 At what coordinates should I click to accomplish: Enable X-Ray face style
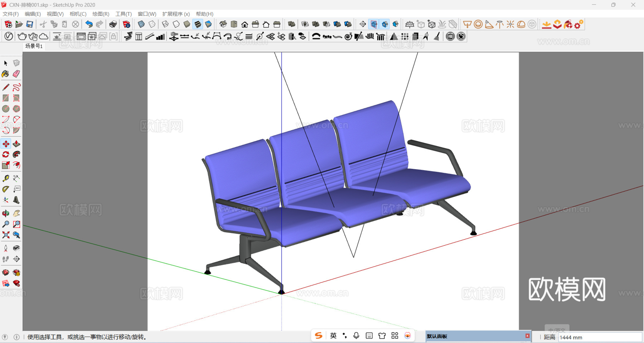[141, 24]
